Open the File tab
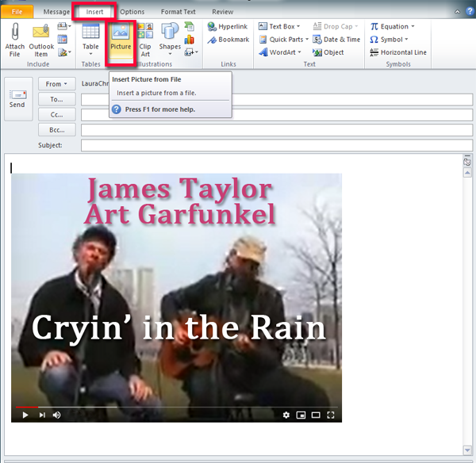Image resolution: width=476 pixels, height=463 pixels. [x=17, y=12]
